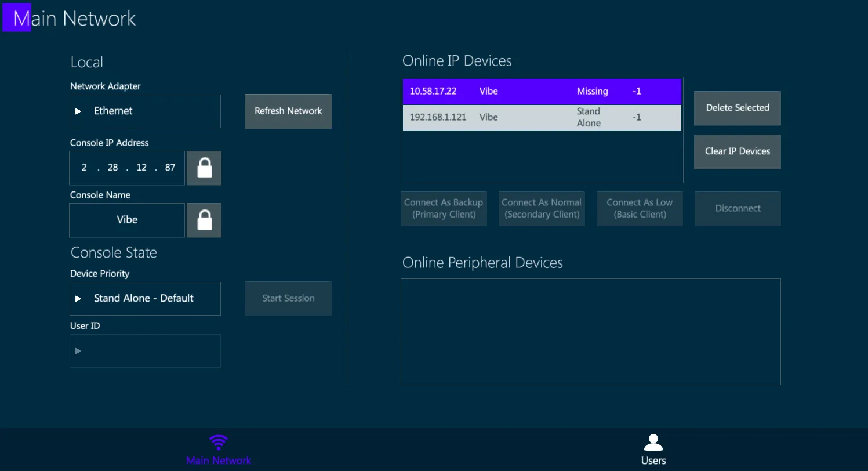Click the Console Name field showing Vibe

pos(127,220)
